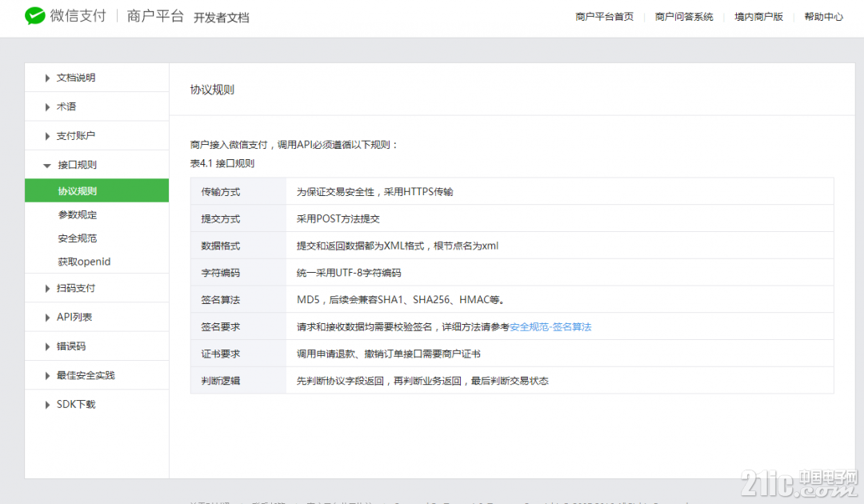This screenshot has width=864, height=504.
Task: Open the 参数规定 sidebar item
Action: coord(77,215)
